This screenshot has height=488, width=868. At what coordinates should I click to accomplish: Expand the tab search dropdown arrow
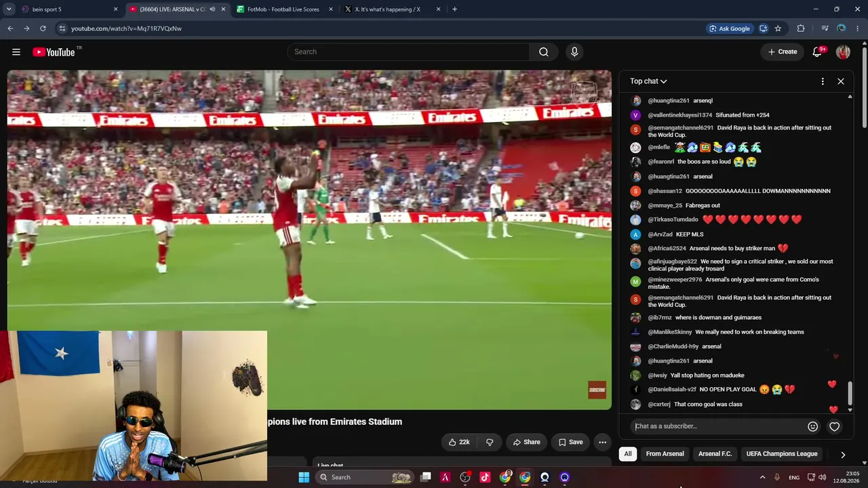9,9
